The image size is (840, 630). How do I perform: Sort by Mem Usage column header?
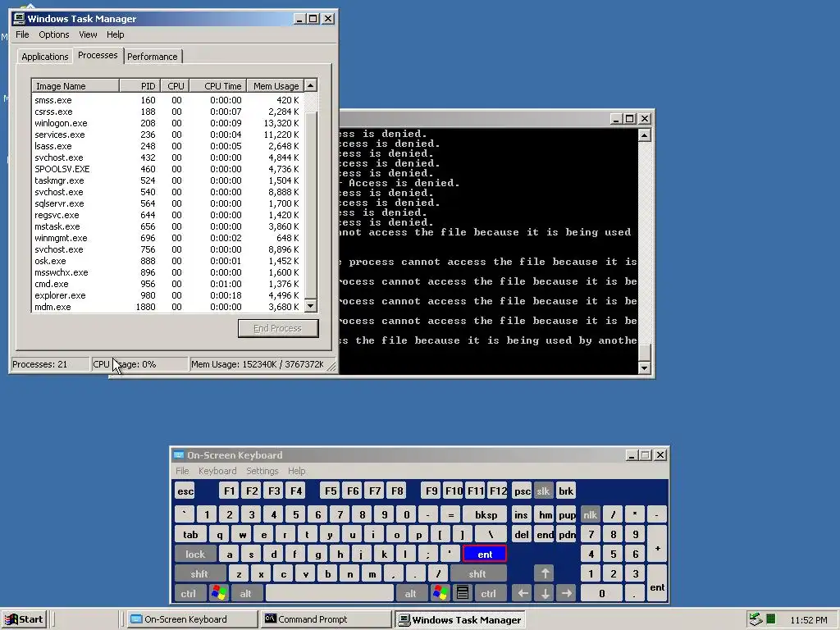(275, 85)
